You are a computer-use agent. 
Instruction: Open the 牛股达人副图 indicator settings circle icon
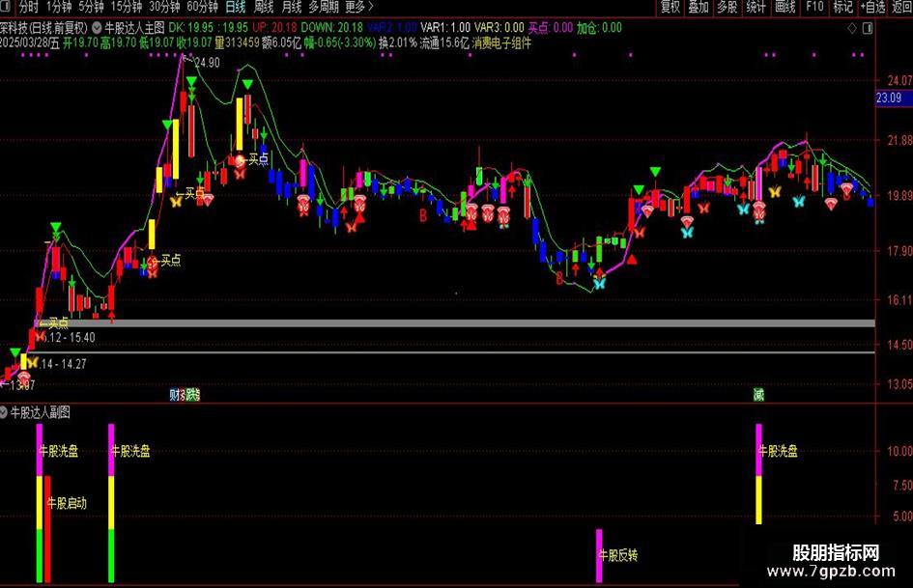point(4,412)
